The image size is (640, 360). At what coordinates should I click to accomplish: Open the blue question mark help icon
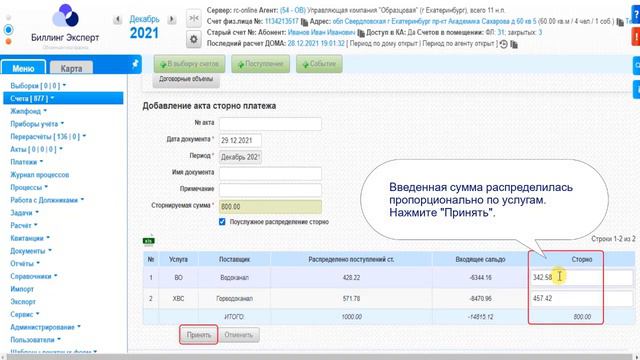coord(636,16)
